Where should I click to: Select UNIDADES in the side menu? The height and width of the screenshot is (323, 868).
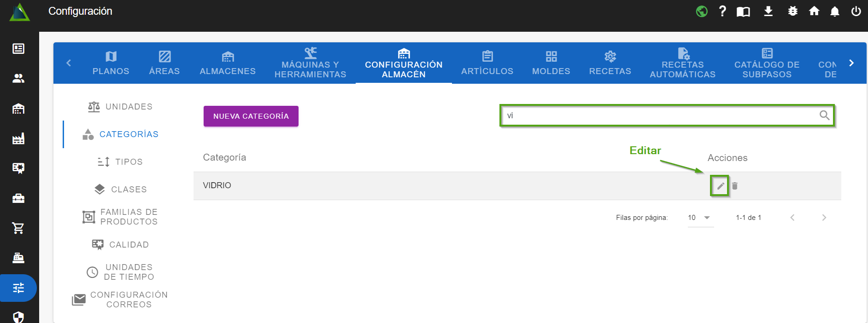pyautogui.click(x=121, y=107)
